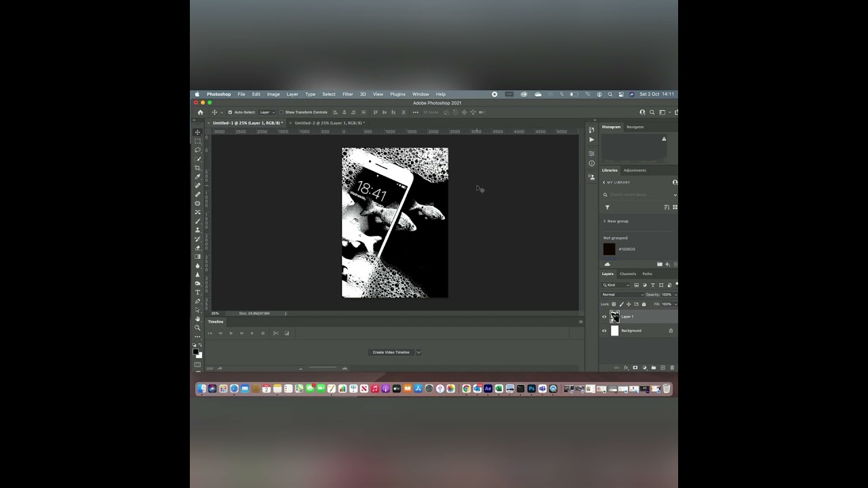Open the Timeline panel menu icon
Viewport: 868px width, 488px height.
(x=580, y=322)
